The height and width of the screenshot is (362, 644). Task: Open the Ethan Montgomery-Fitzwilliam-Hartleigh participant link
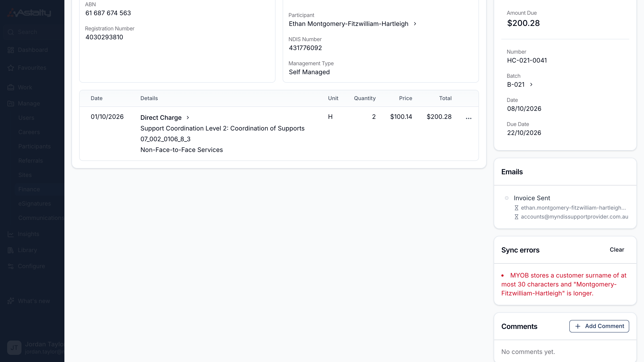tap(349, 24)
